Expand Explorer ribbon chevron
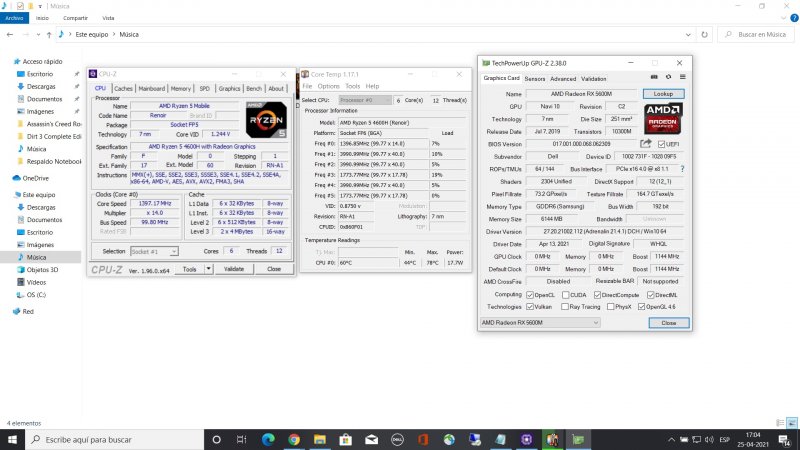The height and width of the screenshot is (450, 800). click(784, 18)
